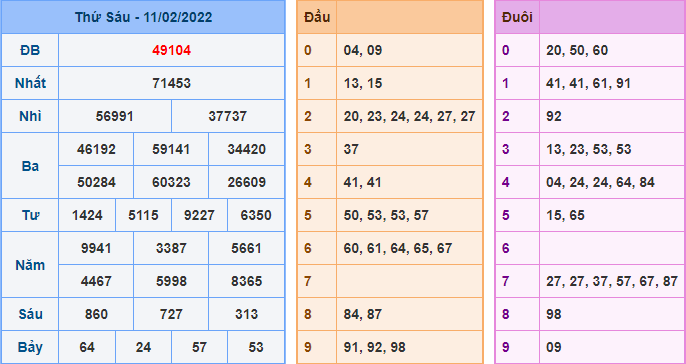This screenshot has height=364, width=686.
Task: Select the Tư prize number 5115
Action: [143, 215]
